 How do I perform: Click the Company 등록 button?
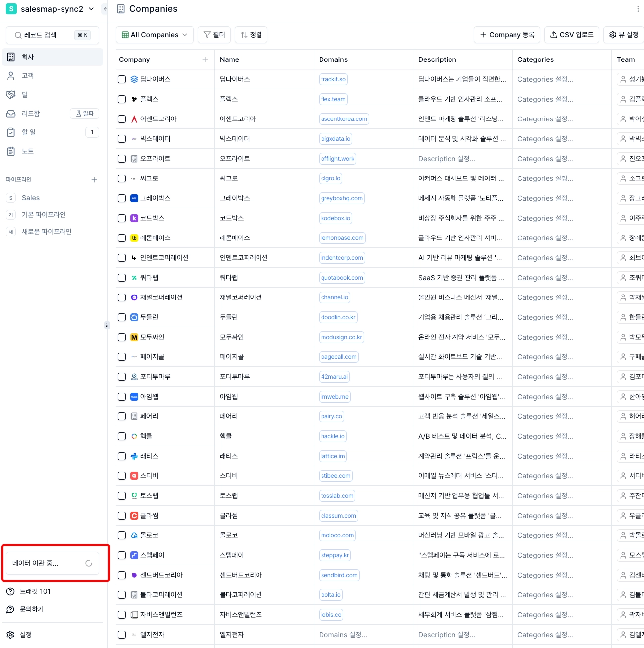click(507, 35)
